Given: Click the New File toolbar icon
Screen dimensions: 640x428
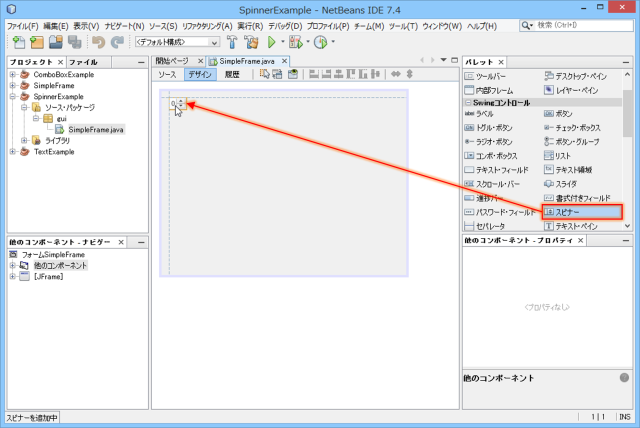Looking at the screenshot, I should coord(18,42).
